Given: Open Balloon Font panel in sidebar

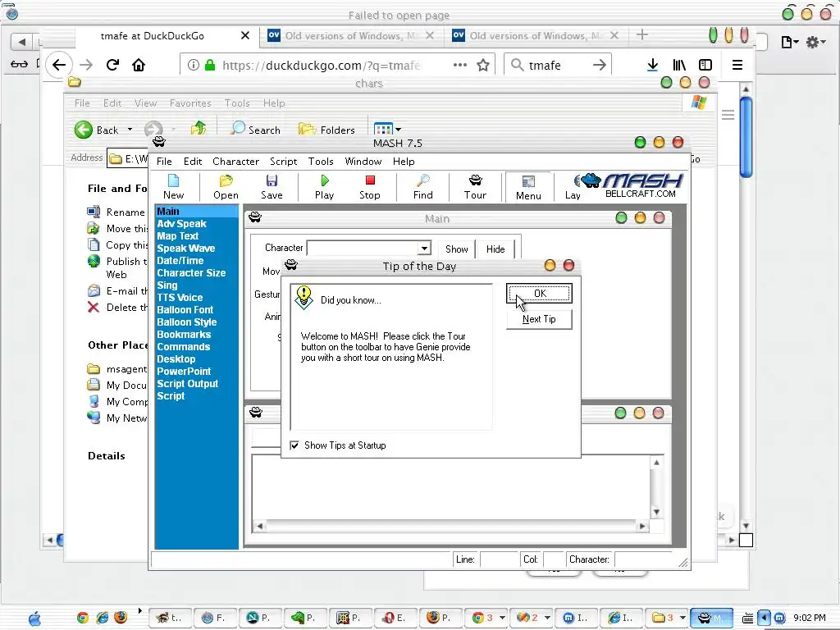Looking at the screenshot, I should [185, 310].
